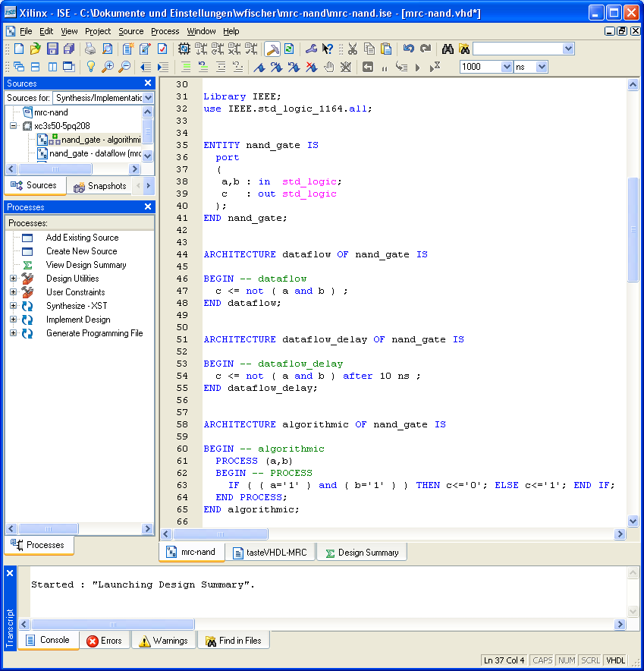Open a file using the folder icon
This screenshot has height=671, width=644.
click(x=35, y=47)
